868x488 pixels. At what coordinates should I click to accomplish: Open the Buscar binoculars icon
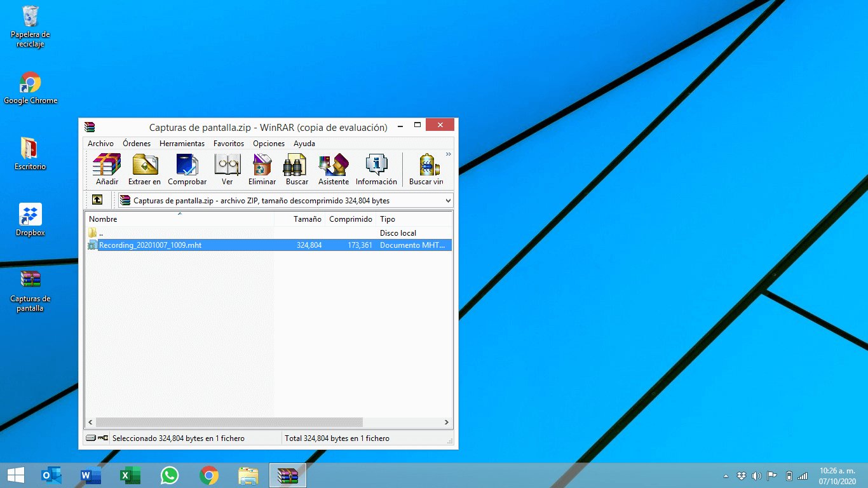tap(297, 170)
